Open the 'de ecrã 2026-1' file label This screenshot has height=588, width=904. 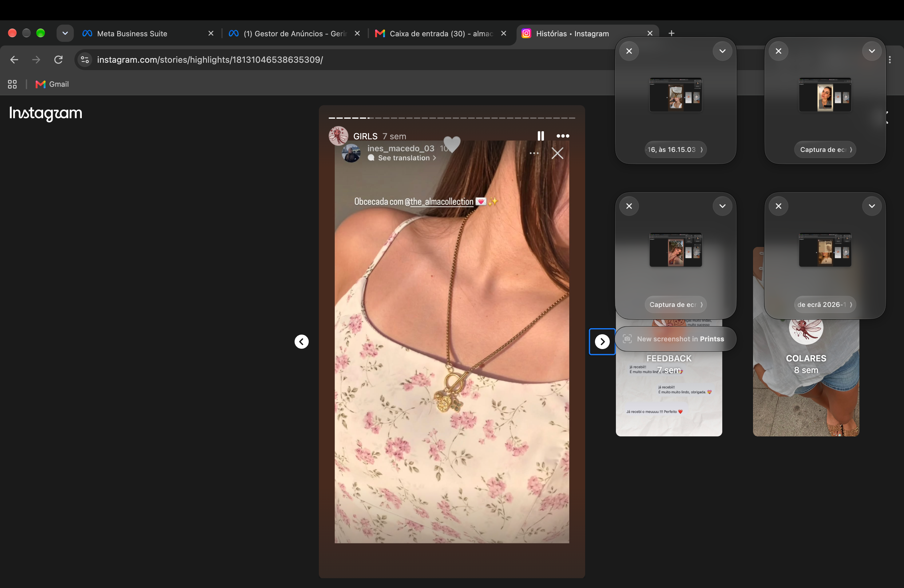[x=825, y=305]
